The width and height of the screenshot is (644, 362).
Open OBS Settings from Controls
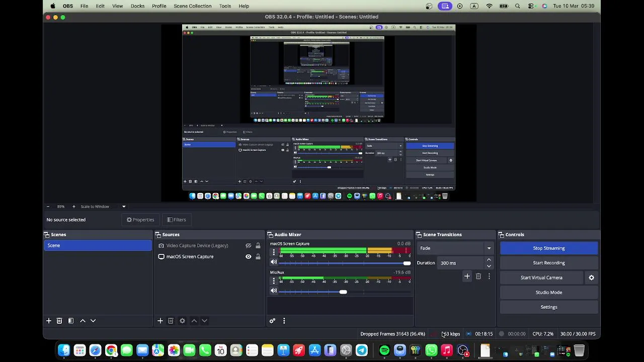pos(549,307)
